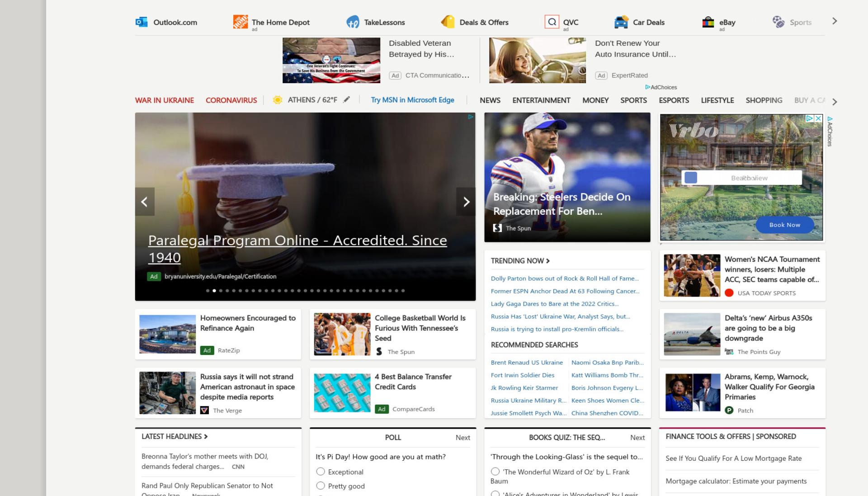The height and width of the screenshot is (496, 868).
Task: Select last carousel pagination dot
Action: click(x=403, y=291)
